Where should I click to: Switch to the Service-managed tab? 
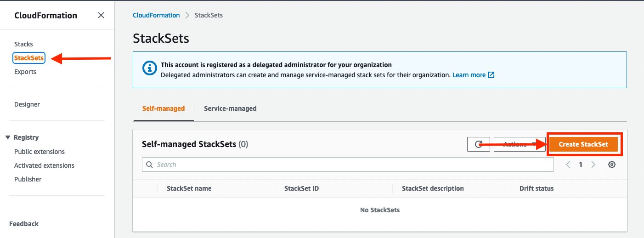coord(230,108)
